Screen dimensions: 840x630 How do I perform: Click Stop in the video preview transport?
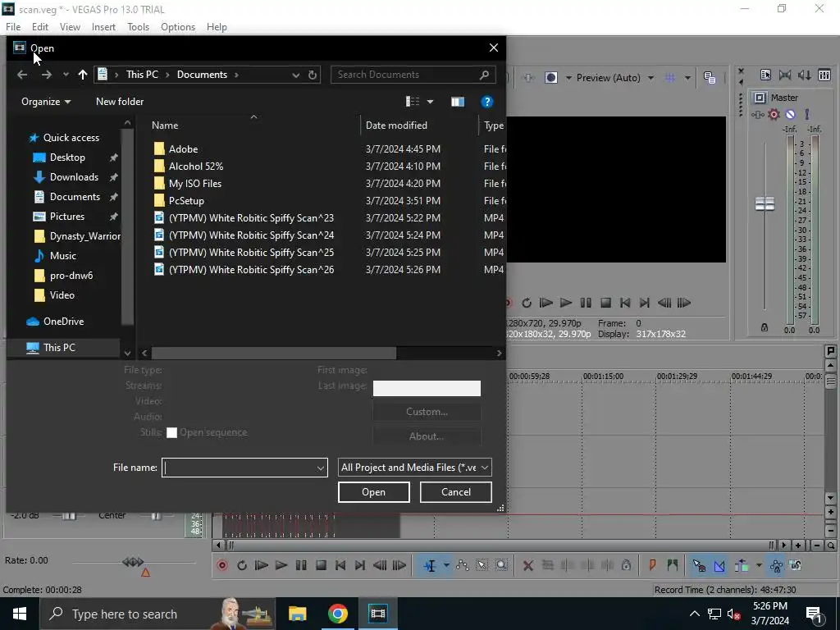605,303
